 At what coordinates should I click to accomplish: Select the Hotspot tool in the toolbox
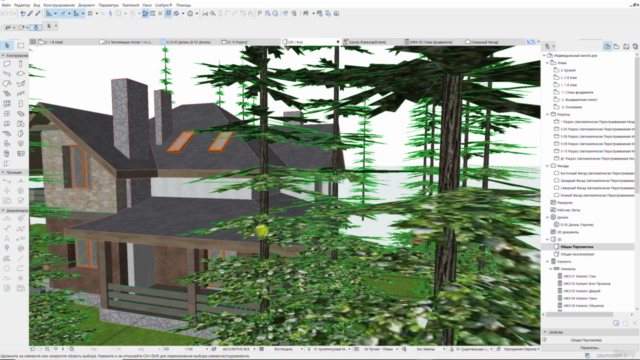point(20,278)
